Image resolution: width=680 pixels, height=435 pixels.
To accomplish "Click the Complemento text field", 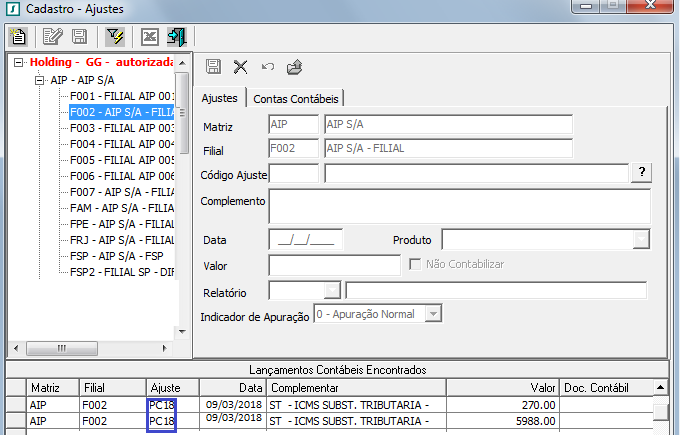I will [x=459, y=206].
